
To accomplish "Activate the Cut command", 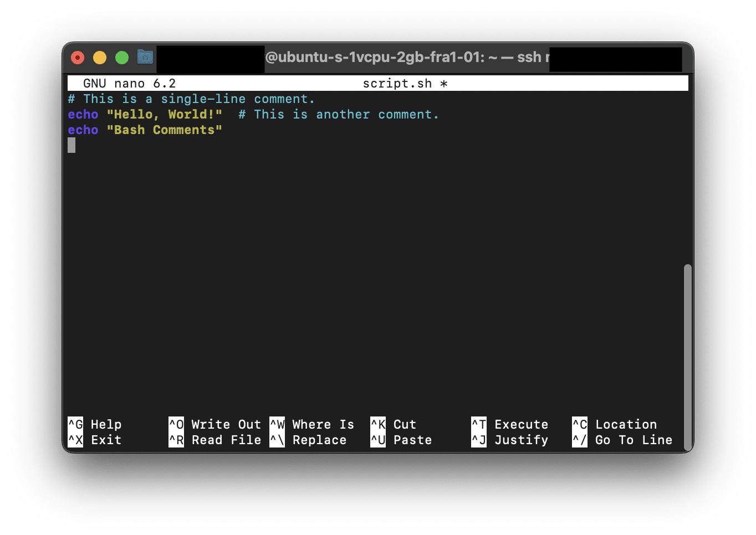I will point(404,424).
